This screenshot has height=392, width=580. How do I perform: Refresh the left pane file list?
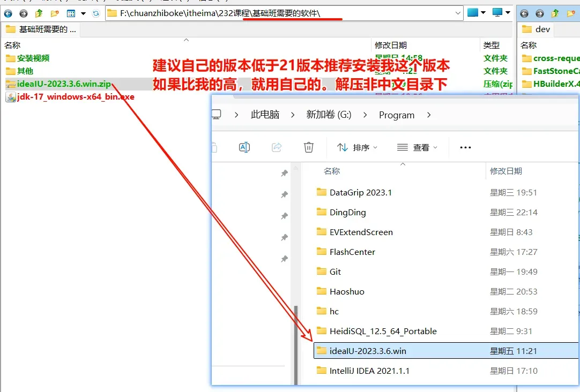coord(96,14)
